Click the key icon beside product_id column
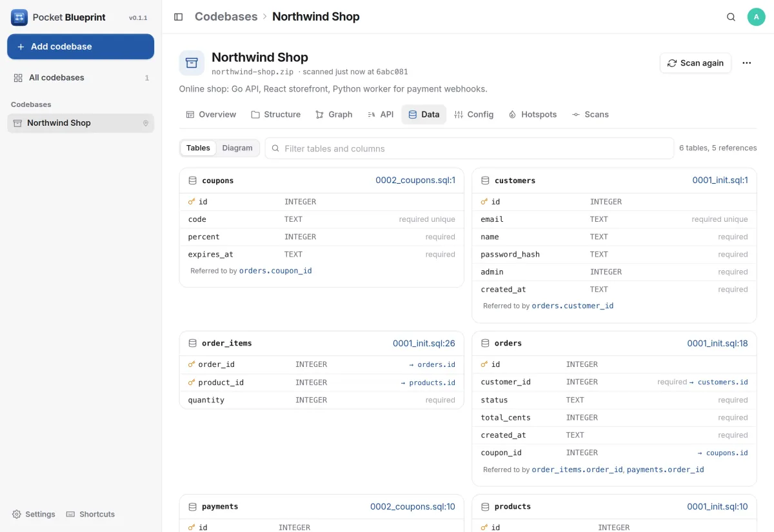Image resolution: width=774 pixels, height=532 pixels. pyautogui.click(x=192, y=382)
